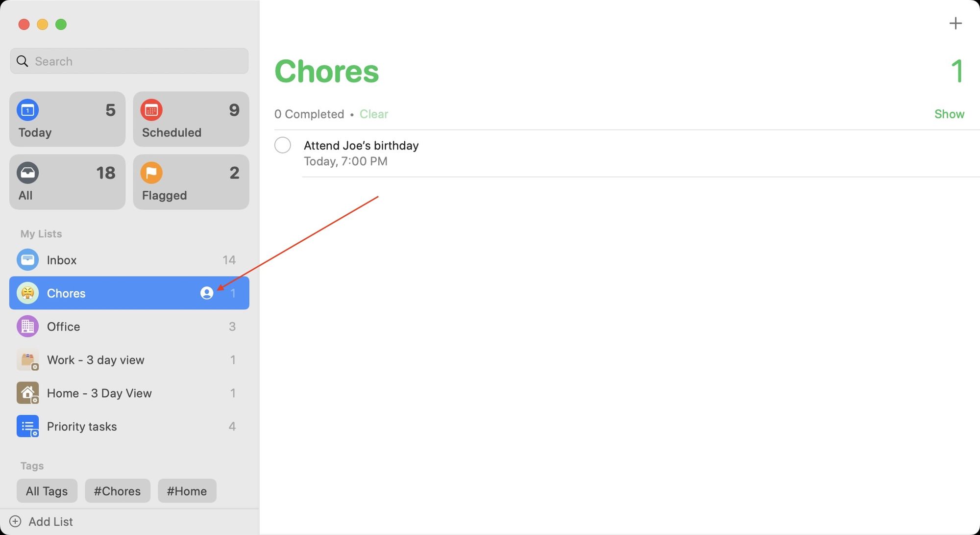Expand All Tags in sidebar

point(46,491)
